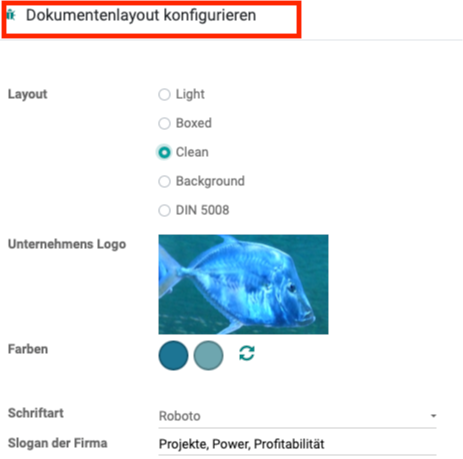Pick the Background layout option
Image resolution: width=463 pixels, height=459 pixels.
164,181
